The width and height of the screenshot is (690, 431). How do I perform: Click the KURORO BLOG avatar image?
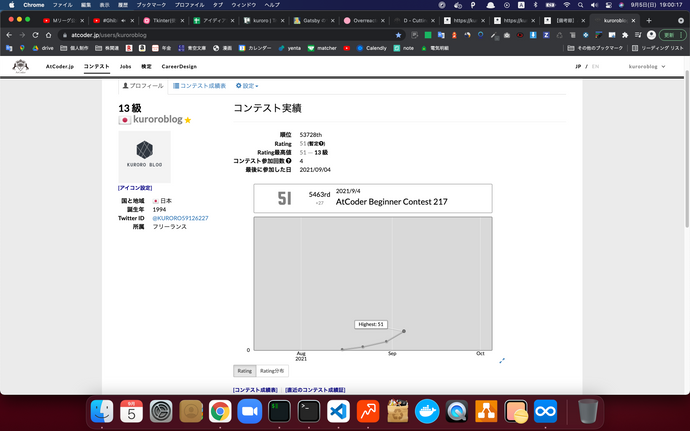pyautogui.click(x=144, y=157)
